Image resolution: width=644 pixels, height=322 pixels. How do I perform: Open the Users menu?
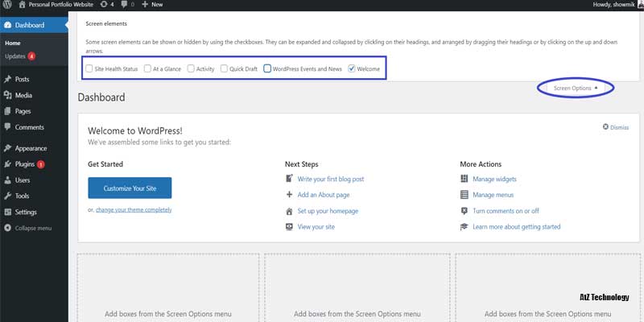tap(23, 180)
